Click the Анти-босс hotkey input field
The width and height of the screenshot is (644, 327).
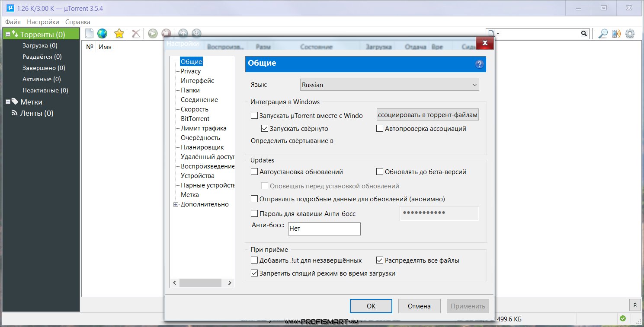(324, 229)
